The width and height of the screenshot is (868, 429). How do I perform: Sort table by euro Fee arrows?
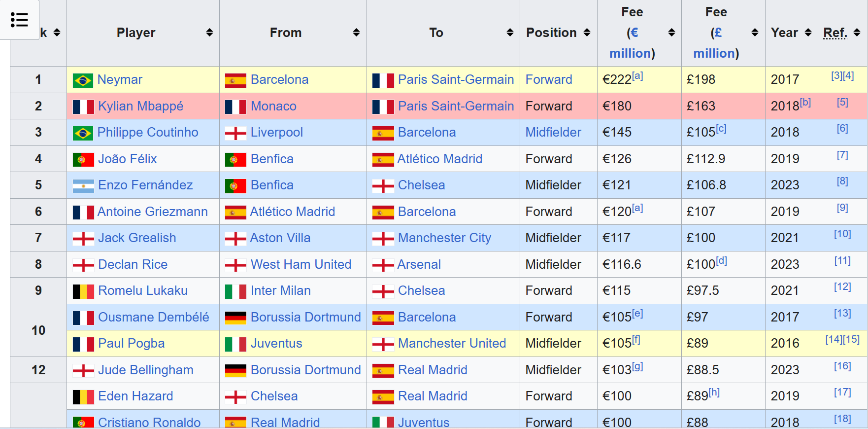[x=671, y=33]
